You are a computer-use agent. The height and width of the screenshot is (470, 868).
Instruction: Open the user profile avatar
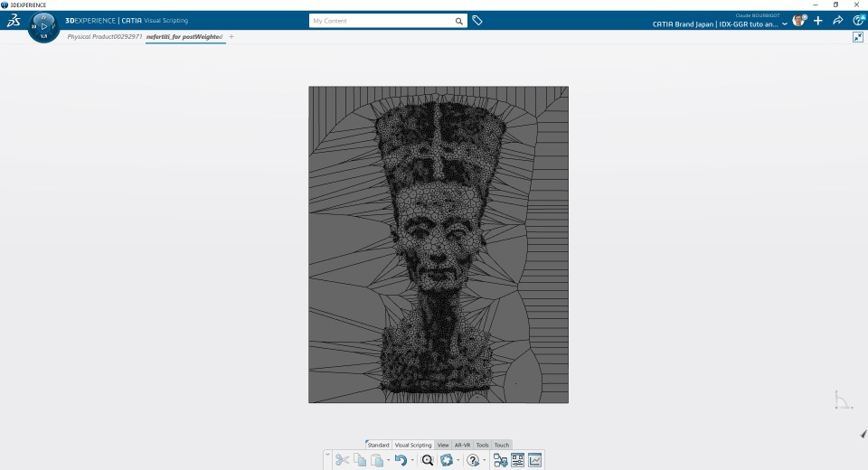798,21
